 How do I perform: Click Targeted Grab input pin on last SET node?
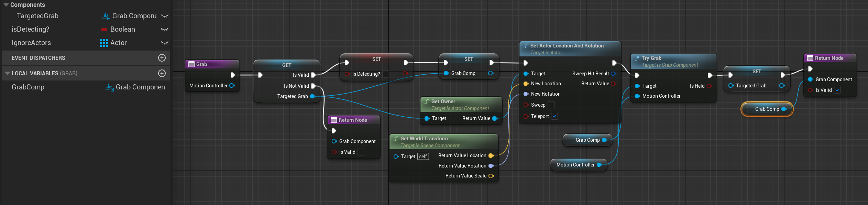pyautogui.click(x=731, y=86)
